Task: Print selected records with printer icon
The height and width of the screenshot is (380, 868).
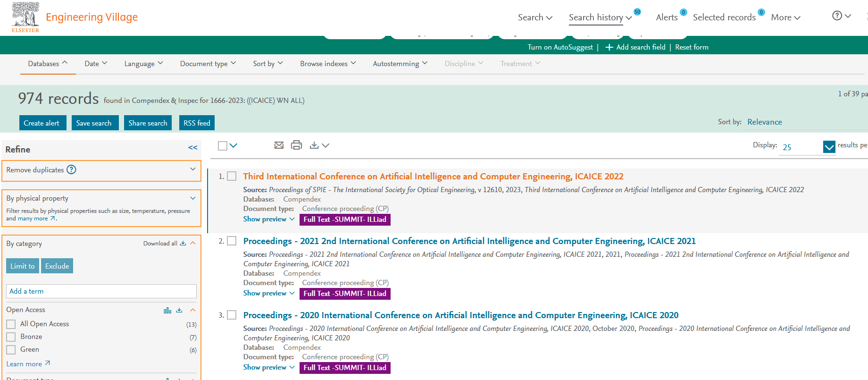Action: tap(296, 145)
